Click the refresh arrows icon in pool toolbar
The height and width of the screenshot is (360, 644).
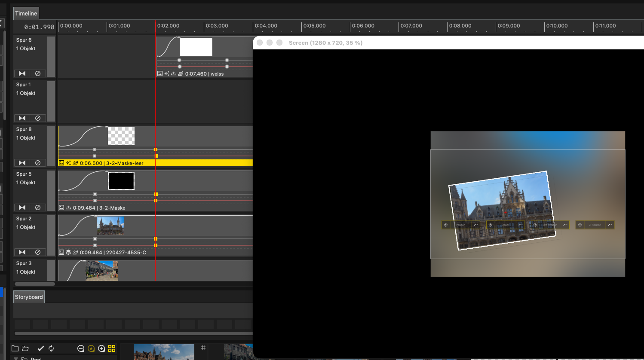point(51,348)
